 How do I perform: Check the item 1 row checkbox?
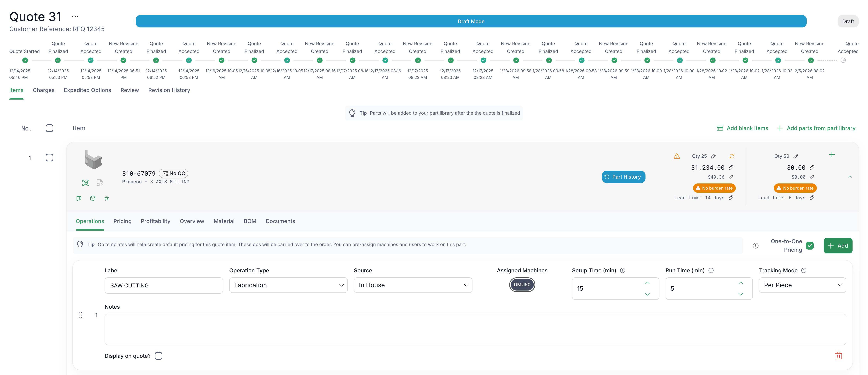(49, 158)
